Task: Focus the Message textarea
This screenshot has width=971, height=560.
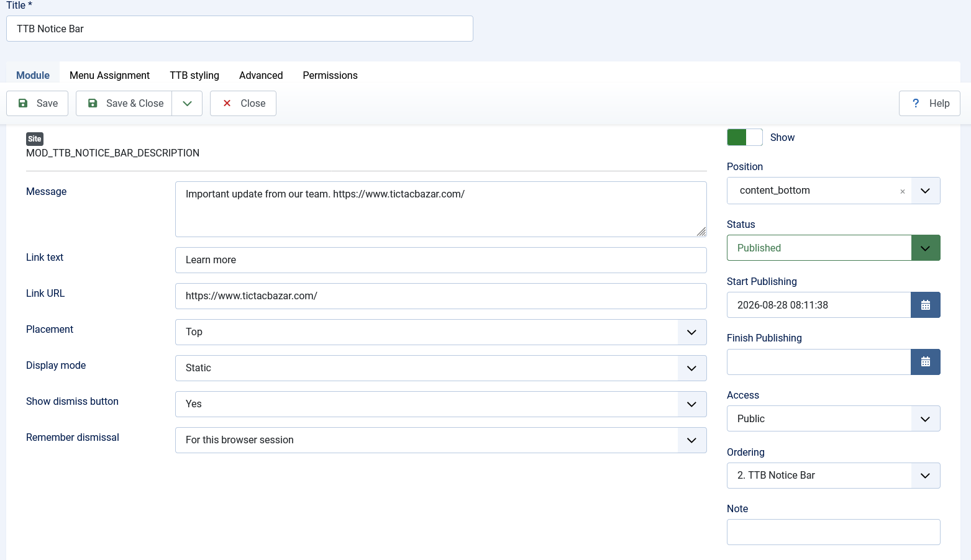Action: point(440,209)
